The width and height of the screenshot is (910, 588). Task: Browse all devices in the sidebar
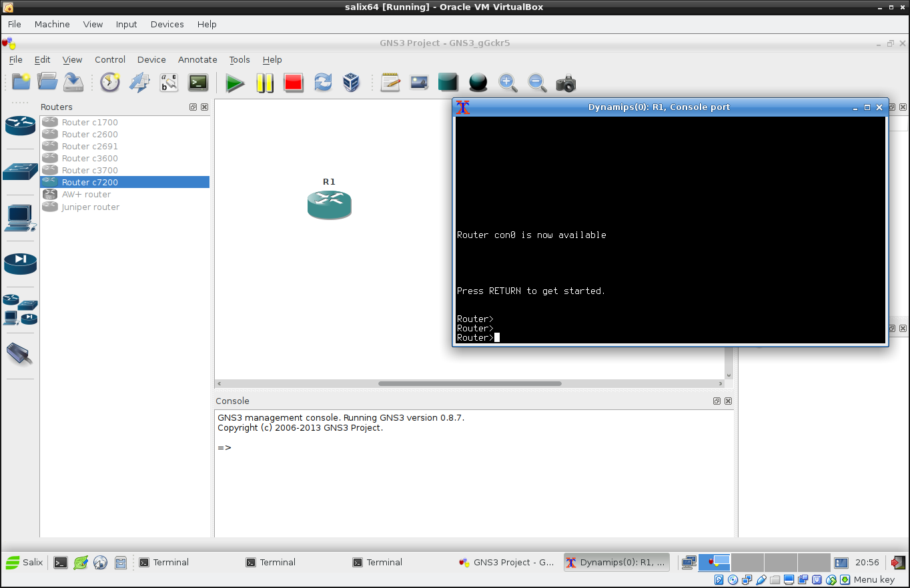click(20, 309)
